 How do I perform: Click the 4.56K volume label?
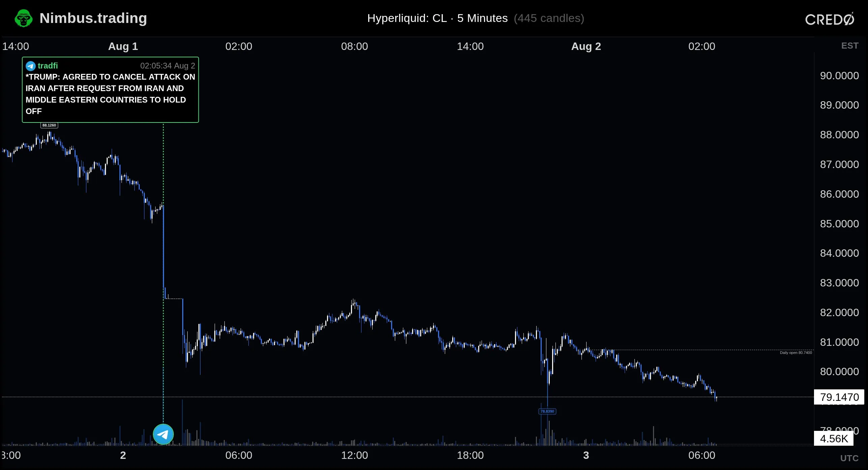[834, 439]
